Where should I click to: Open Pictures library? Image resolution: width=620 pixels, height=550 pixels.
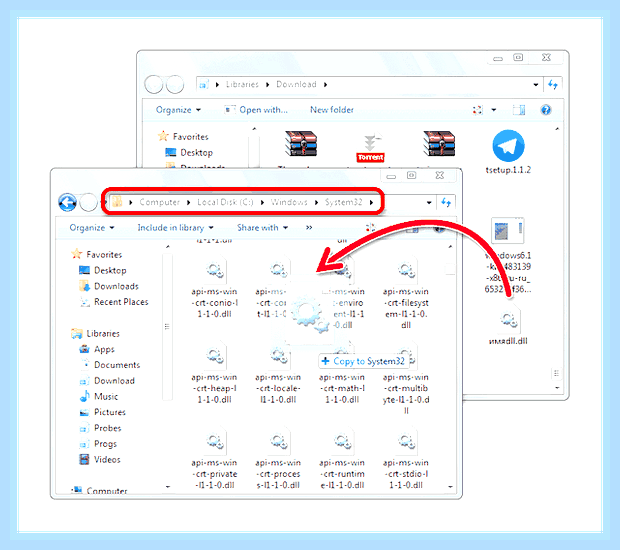(x=102, y=412)
